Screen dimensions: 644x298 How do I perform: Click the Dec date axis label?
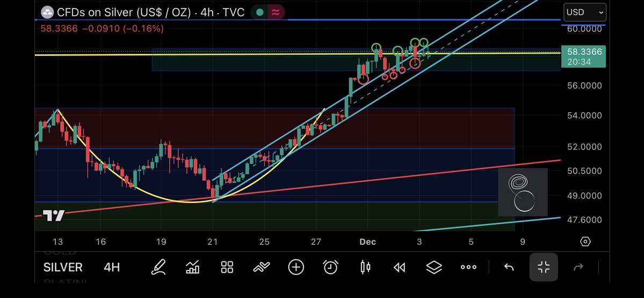click(x=367, y=242)
